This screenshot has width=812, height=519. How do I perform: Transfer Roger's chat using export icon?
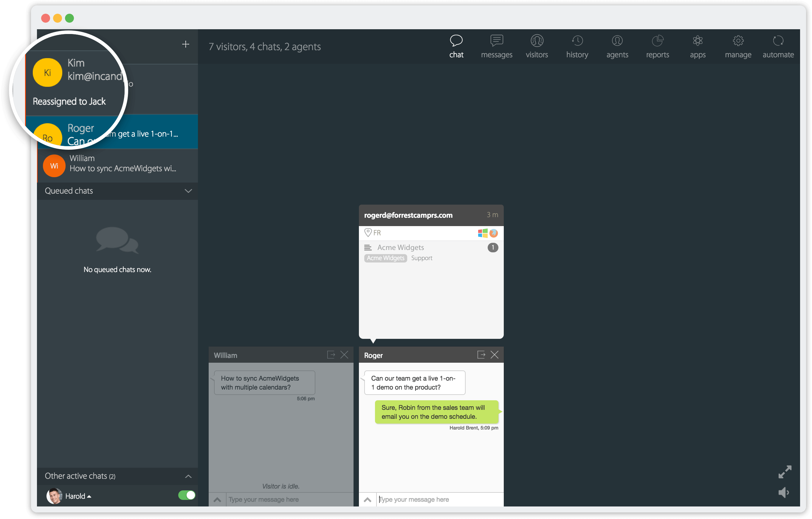481,355
